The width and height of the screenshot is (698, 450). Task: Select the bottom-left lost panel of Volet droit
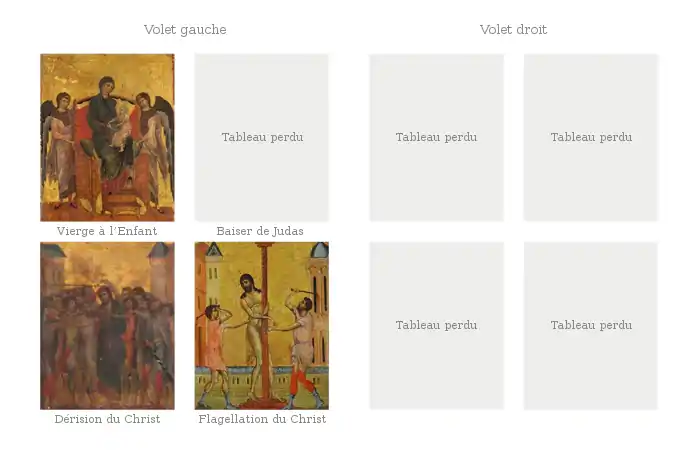(x=436, y=325)
